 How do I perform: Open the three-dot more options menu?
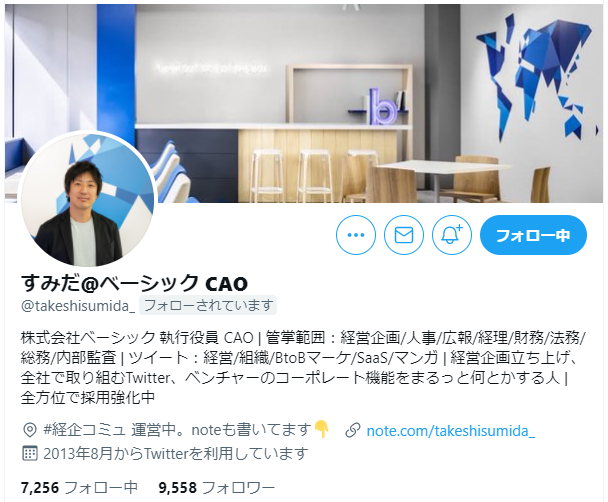coord(356,235)
